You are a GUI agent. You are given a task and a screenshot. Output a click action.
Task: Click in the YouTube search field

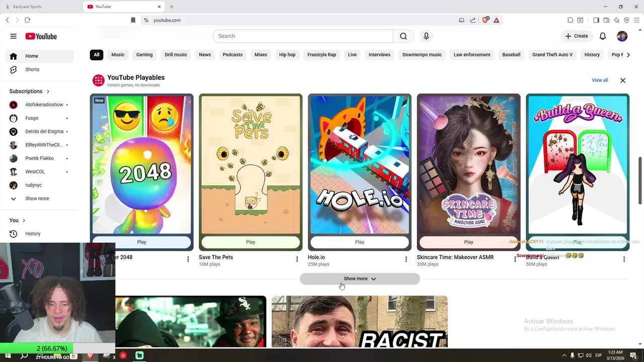[x=303, y=36]
